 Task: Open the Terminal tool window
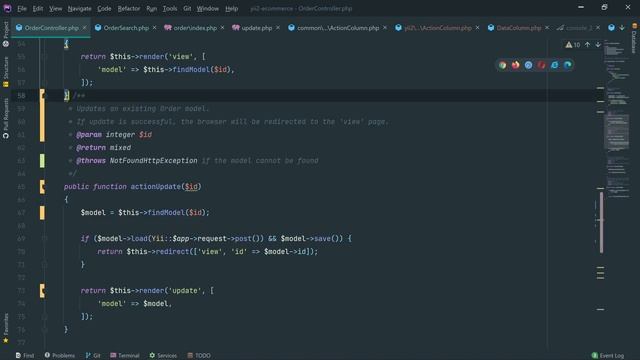[x=125, y=356]
